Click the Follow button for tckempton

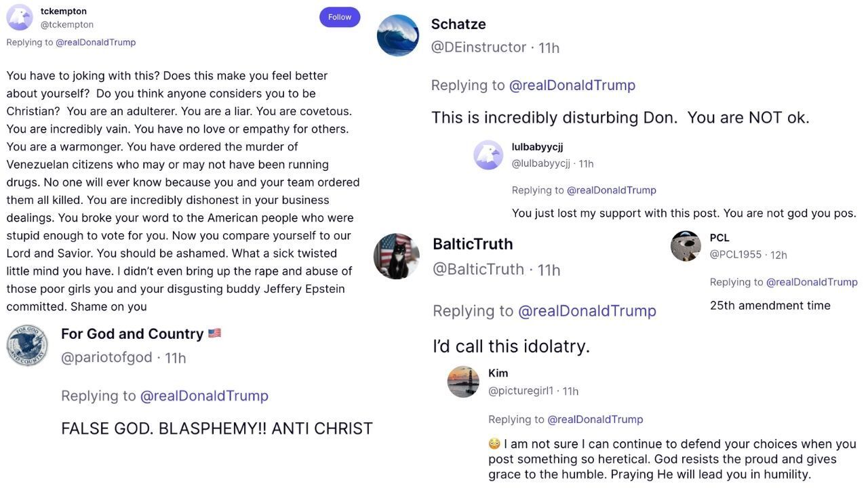(339, 17)
